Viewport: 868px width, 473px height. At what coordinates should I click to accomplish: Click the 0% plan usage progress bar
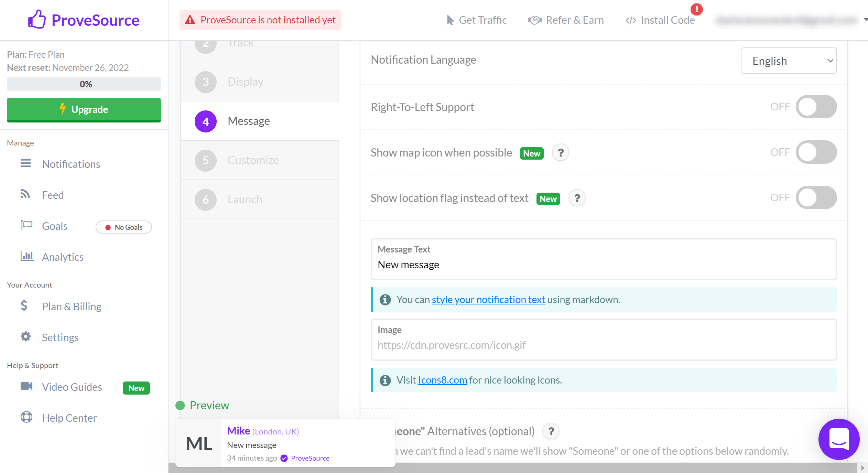[84, 84]
